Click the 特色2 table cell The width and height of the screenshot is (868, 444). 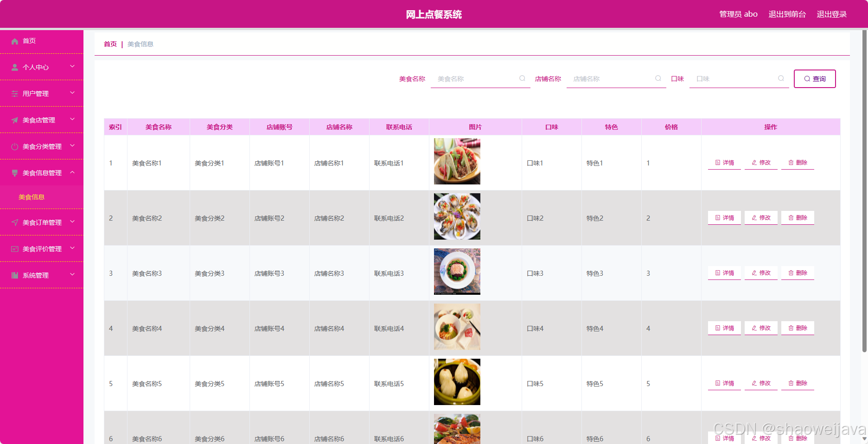(x=612, y=218)
